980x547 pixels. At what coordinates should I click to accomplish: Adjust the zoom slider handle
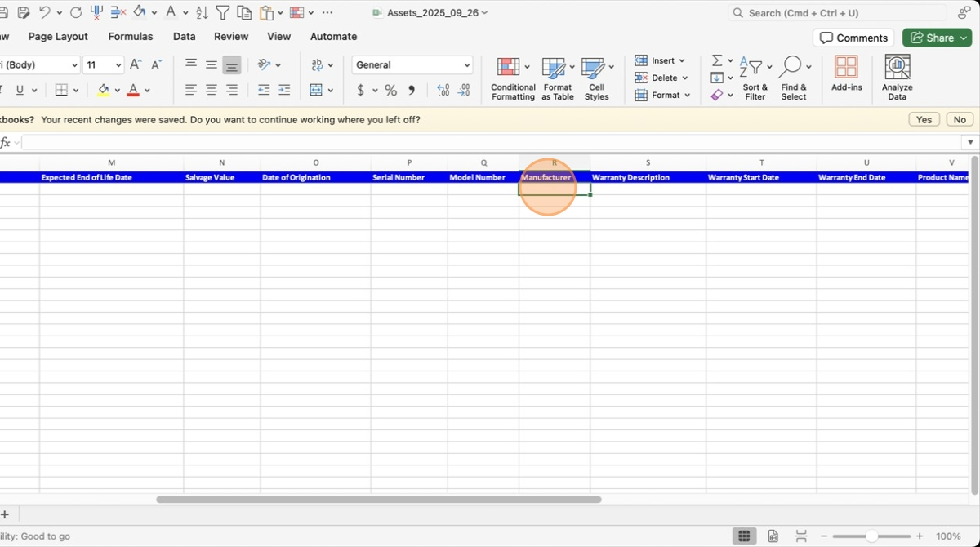coord(871,536)
